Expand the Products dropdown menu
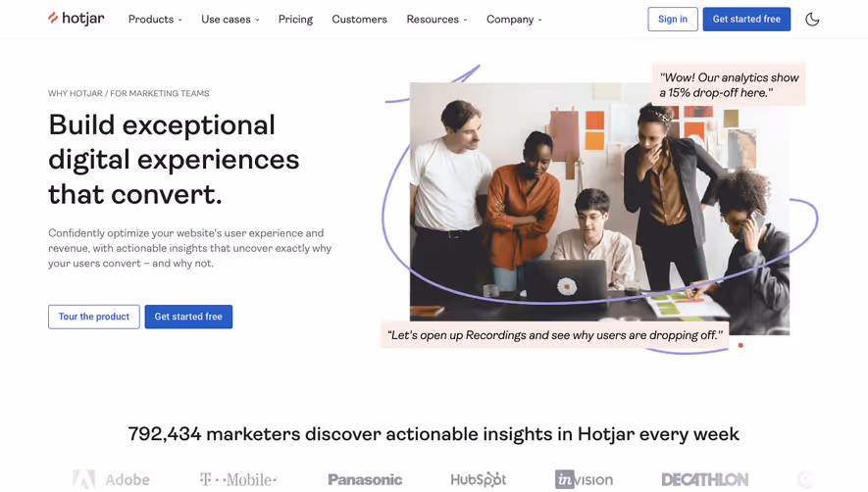This screenshot has width=868, height=492. (x=155, y=20)
